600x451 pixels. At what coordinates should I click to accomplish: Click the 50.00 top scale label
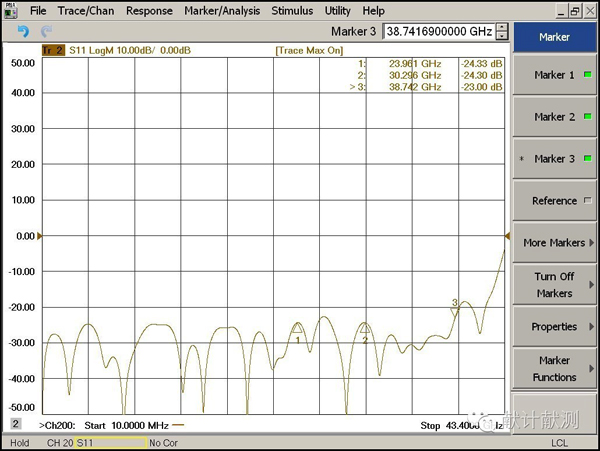point(23,63)
